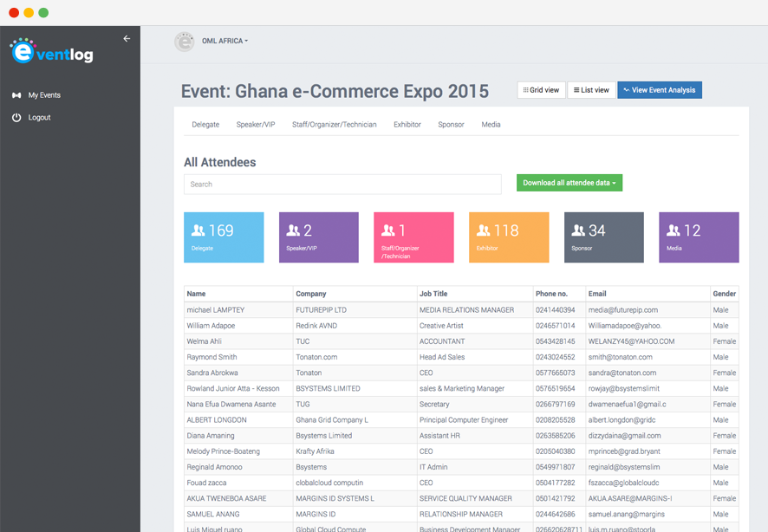Select attendee AKUA TWENEBOA ASARE
Viewport: 768px width, 532px height.
pos(226,498)
